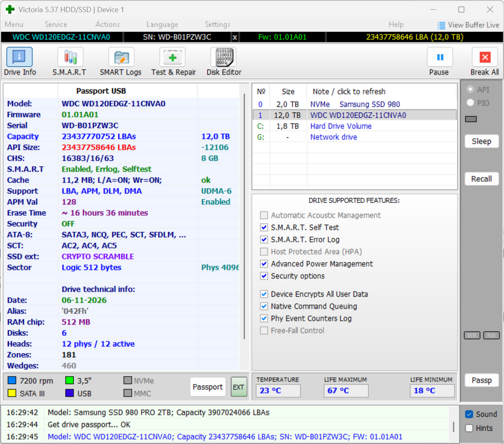Open the Disk Editor tool
The height and width of the screenshot is (444, 504).
click(223, 57)
